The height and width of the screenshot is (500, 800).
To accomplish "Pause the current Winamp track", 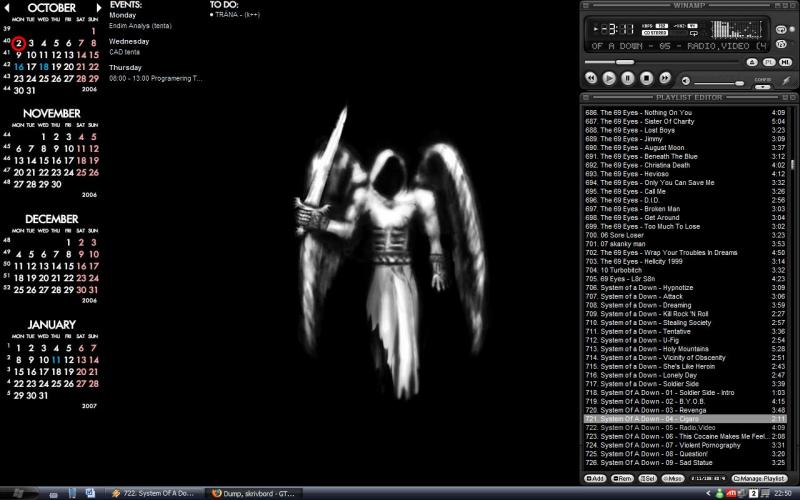I will (627, 78).
